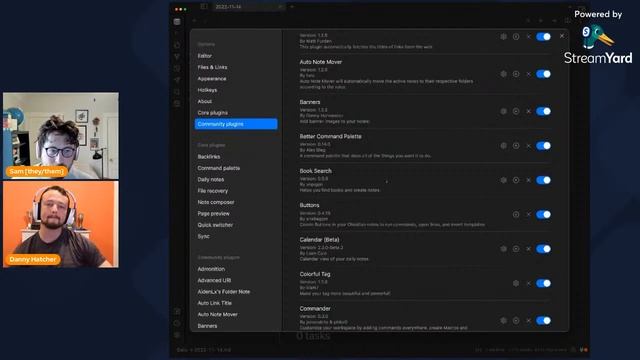
Task: Select Sam's webcam video tile
Action: 61,136
